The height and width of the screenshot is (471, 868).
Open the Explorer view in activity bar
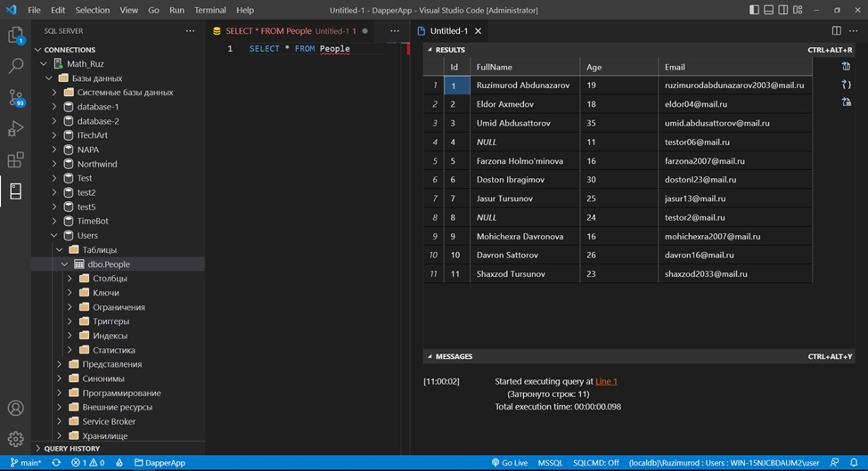click(15, 36)
